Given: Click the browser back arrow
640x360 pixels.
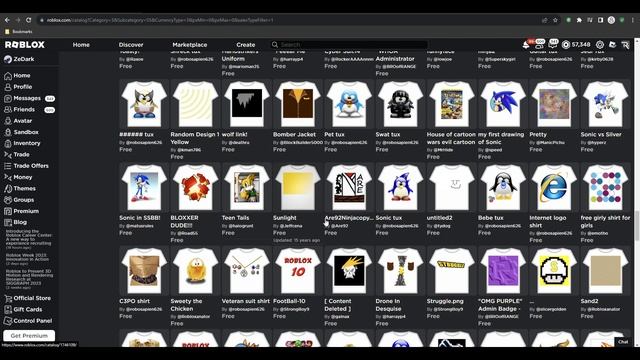Looking at the screenshot, I should click(7, 20).
